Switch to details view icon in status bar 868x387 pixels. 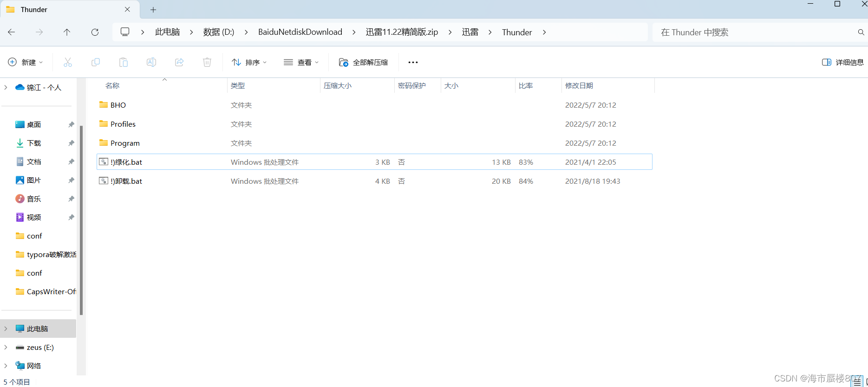pyautogui.click(x=857, y=382)
